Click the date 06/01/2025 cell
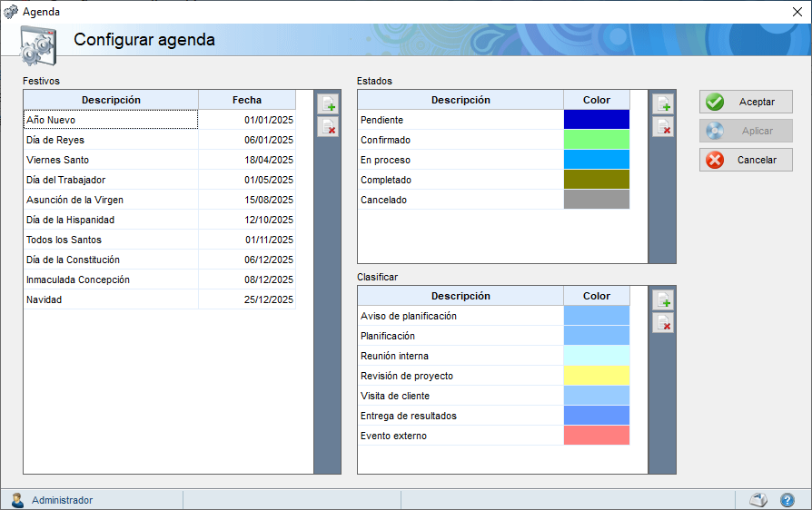812x510 pixels. [x=247, y=140]
